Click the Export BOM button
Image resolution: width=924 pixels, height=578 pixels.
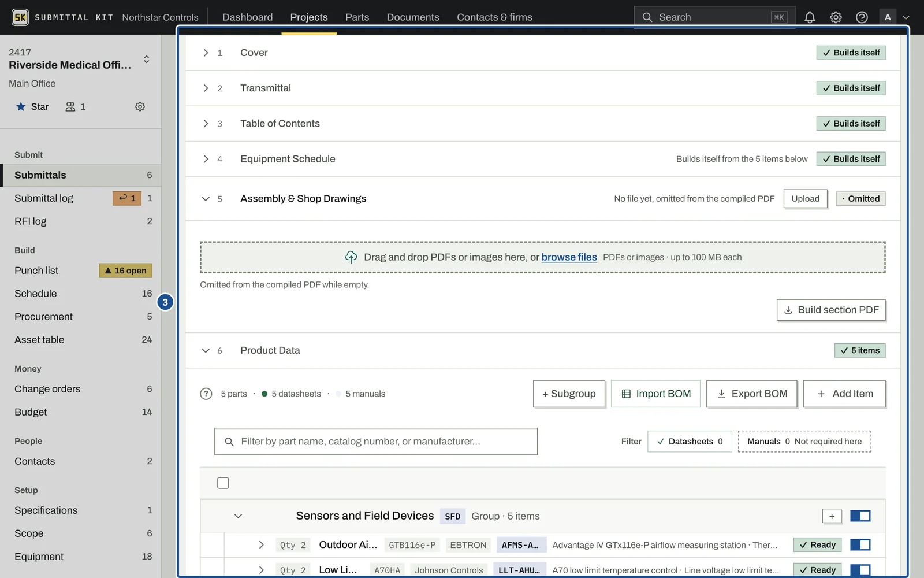pyautogui.click(x=752, y=394)
